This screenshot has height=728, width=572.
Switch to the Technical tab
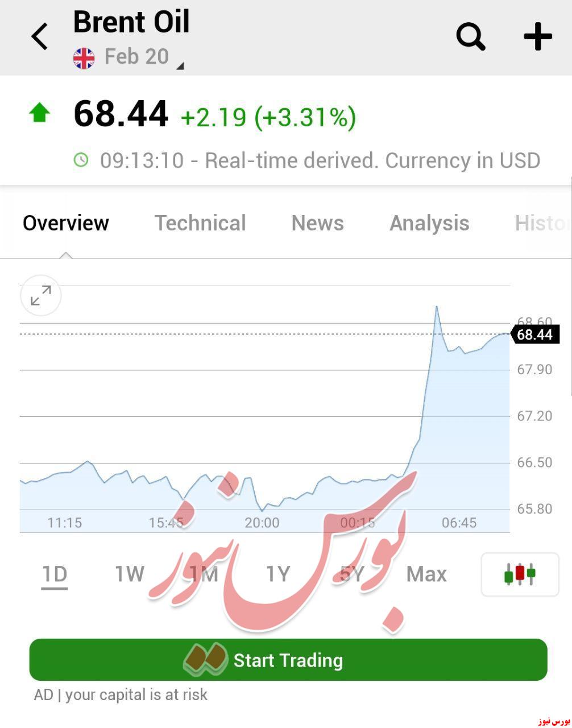(x=200, y=223)
